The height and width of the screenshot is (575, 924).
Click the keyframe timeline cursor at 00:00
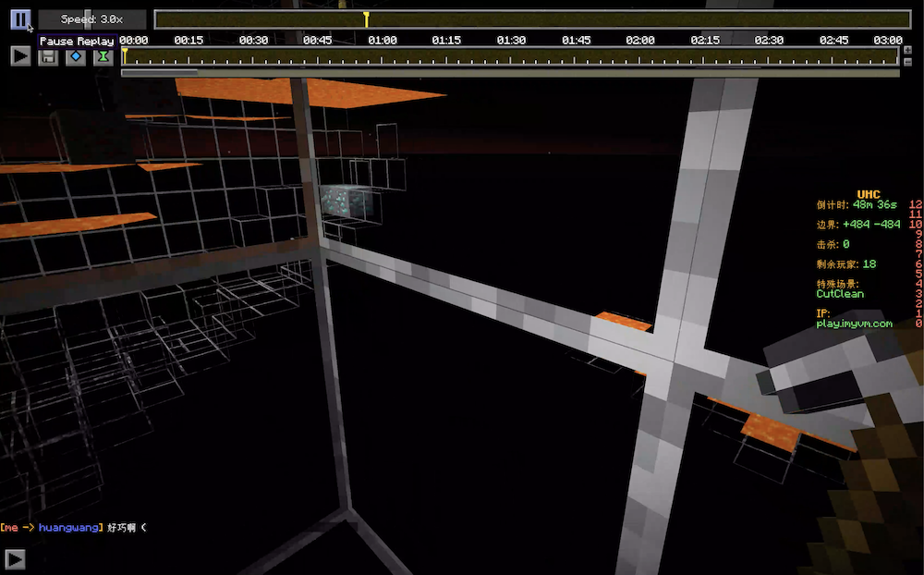(x=125, y=56)
